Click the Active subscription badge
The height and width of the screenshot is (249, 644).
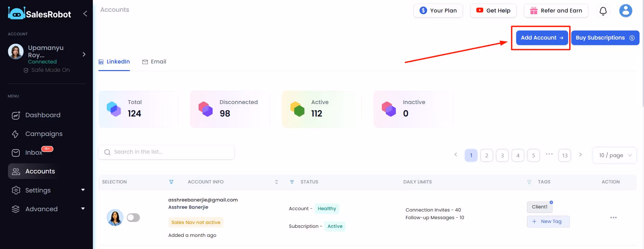pos(335,226)
